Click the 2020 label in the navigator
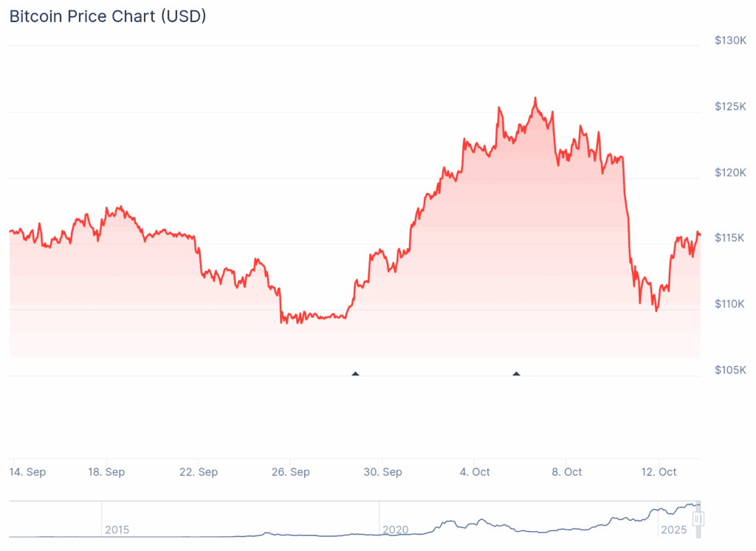Viewport: 756px width, 551px height. click(x=395, y=530)
